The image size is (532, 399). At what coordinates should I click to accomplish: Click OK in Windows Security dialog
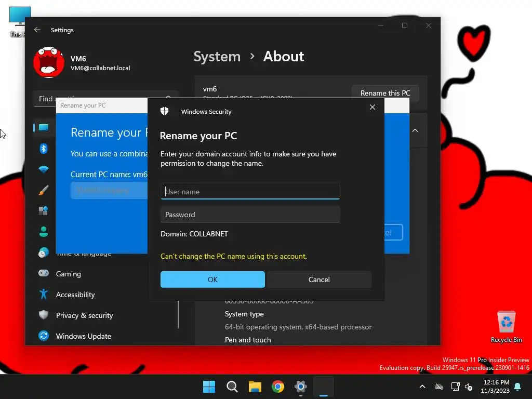[212, 279]
